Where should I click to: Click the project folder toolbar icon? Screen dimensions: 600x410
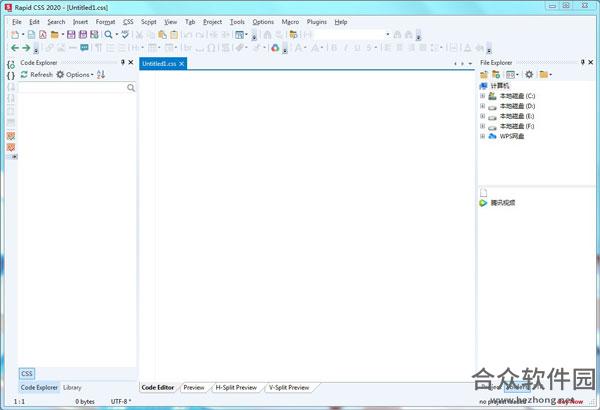click(293, 35)
